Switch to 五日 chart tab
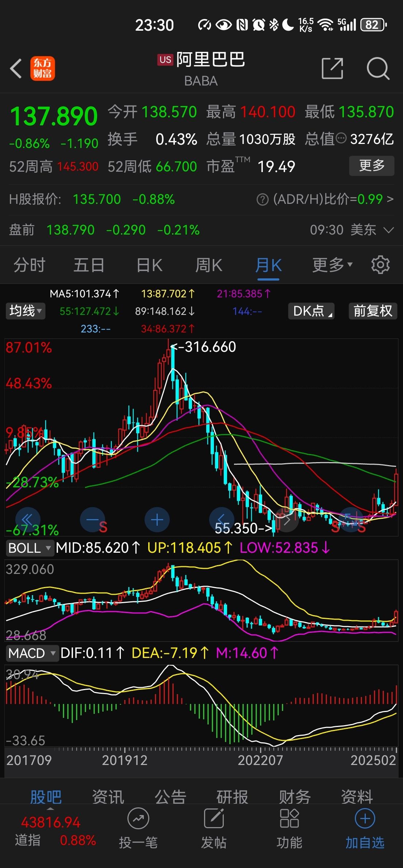Image resolution: width=403 pixels, height=868 pixels. [89, 265]
